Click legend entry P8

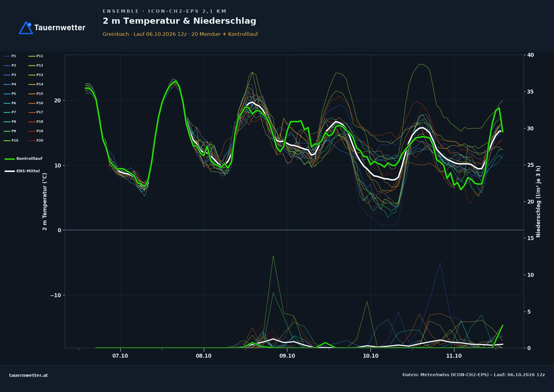(10, 122)
